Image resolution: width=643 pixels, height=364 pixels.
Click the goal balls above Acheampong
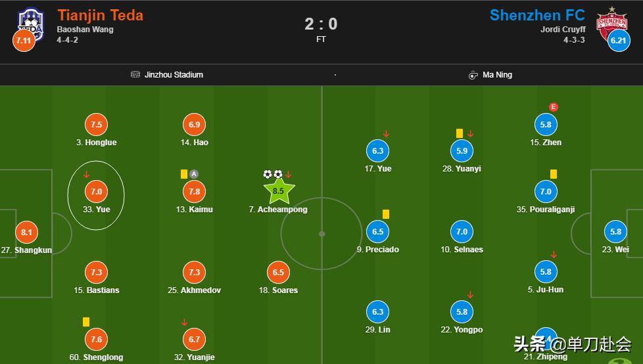click(272, 174)
